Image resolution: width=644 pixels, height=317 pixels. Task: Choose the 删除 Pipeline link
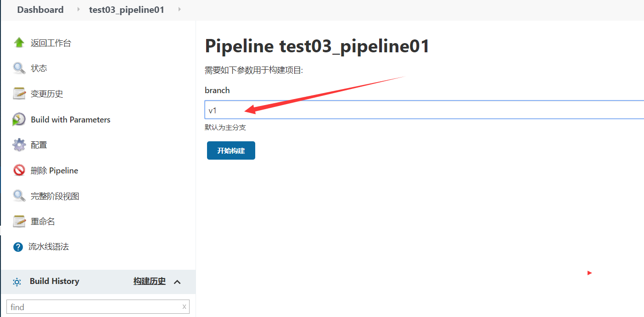coord(55,170)
